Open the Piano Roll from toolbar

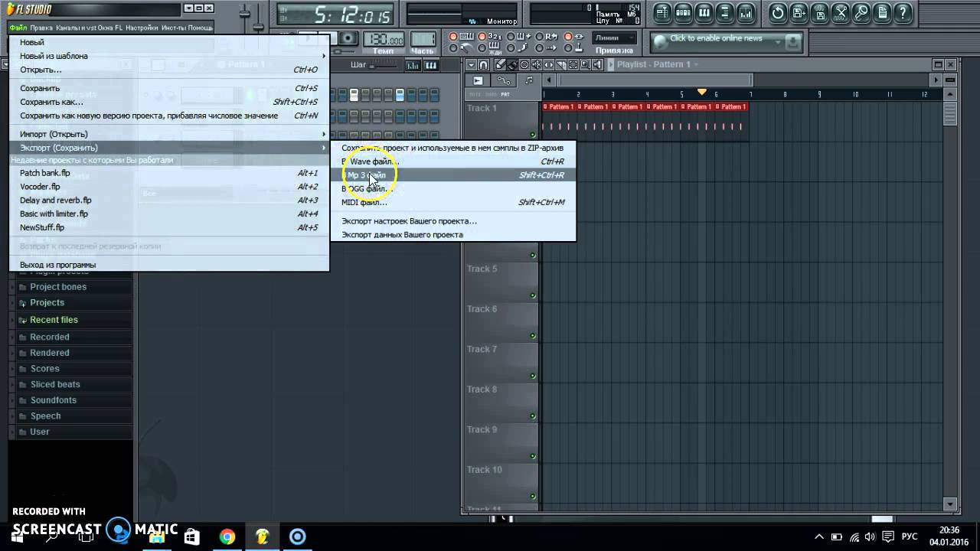coord(704,13)
